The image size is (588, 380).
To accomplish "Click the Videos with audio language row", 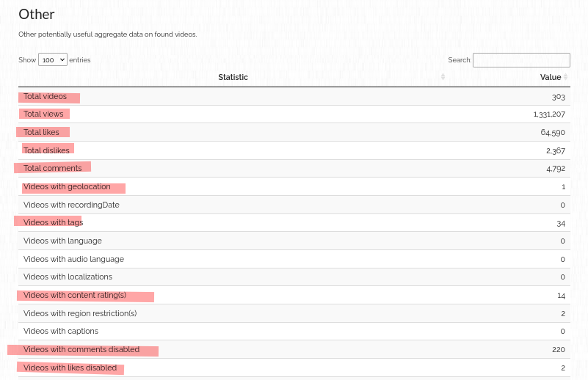I will (x=73, y=259).
